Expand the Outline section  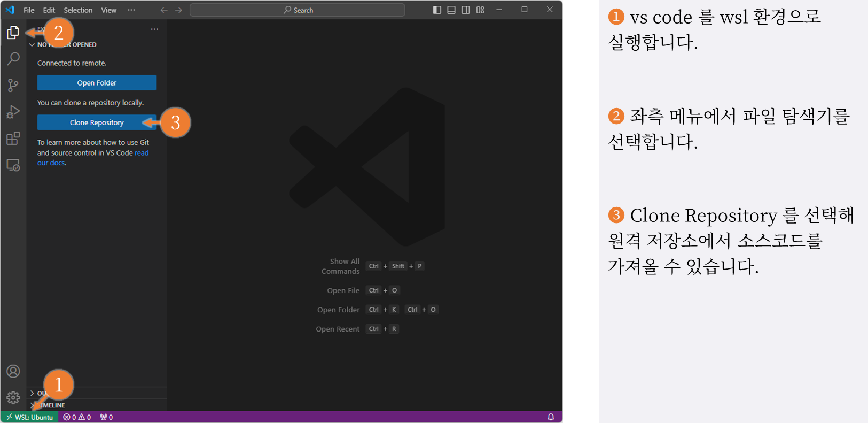pyautogui.click(x=97, y=393)
